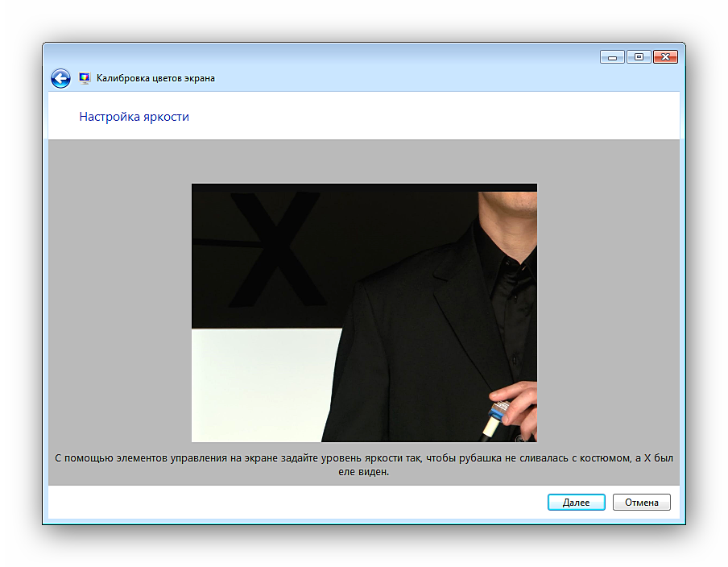This screenshot has width=728, height=567.
Task: Click the Калибровка цветов экрана title text
Action: pyautogui.click(x=155, y=78)
